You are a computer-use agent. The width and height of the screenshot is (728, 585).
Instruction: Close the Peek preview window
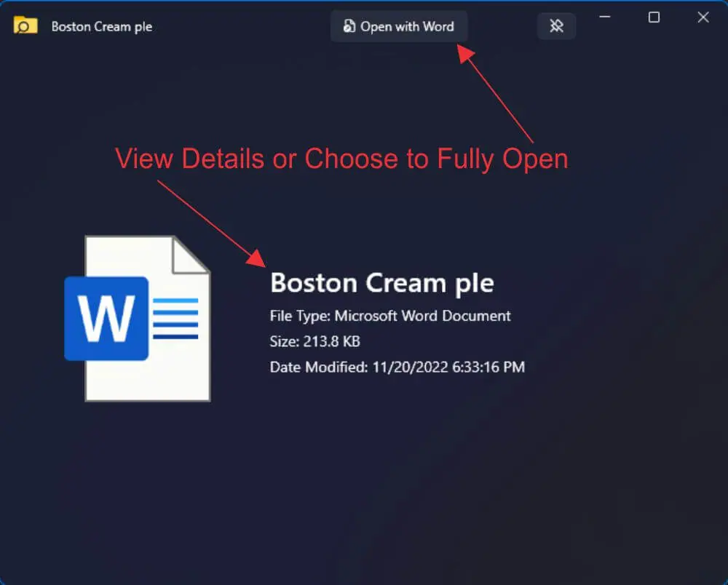[703, 17]
